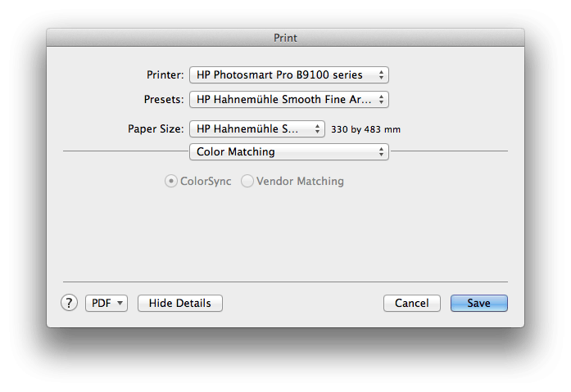Click the arrows on the Color Matching popup
This screenshot has width=571, height=392.
pos(381,152)
